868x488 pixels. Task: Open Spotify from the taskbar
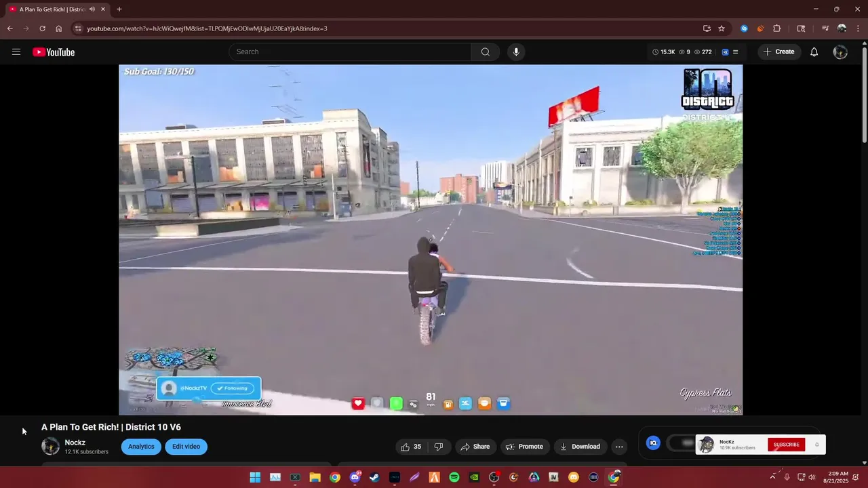454,477
